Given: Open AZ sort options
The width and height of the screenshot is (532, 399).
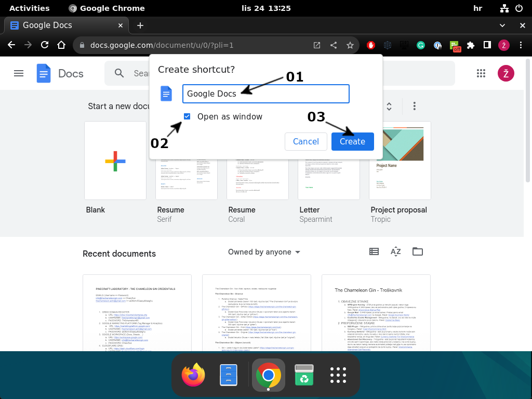Looking at the screenshot, I should (x=395, y=251).
